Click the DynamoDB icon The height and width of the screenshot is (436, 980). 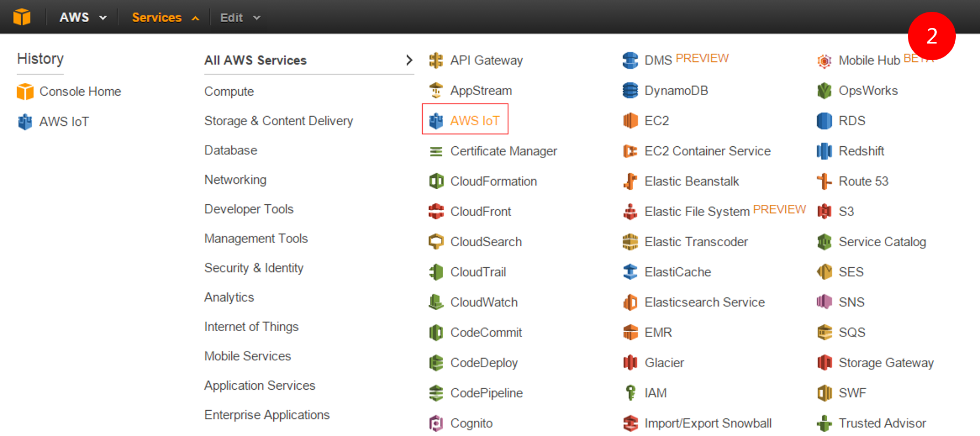click(x=630, y=90)
